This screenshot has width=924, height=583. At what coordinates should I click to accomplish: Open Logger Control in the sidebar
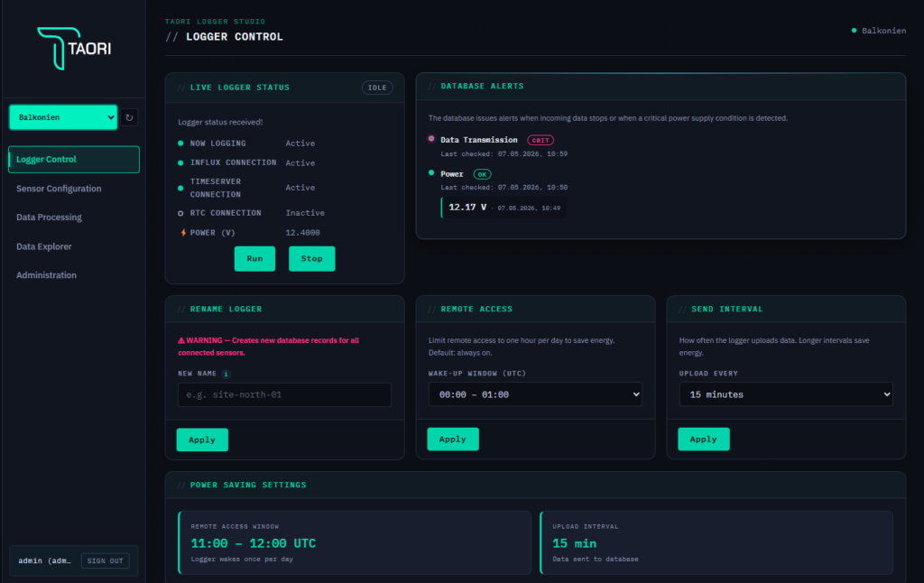click(x=74, y=159)
